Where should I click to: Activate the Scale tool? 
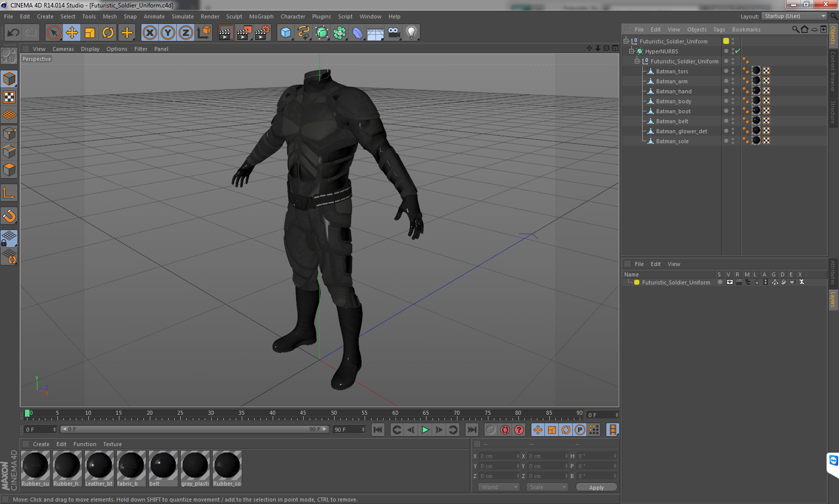coord(90,33)
